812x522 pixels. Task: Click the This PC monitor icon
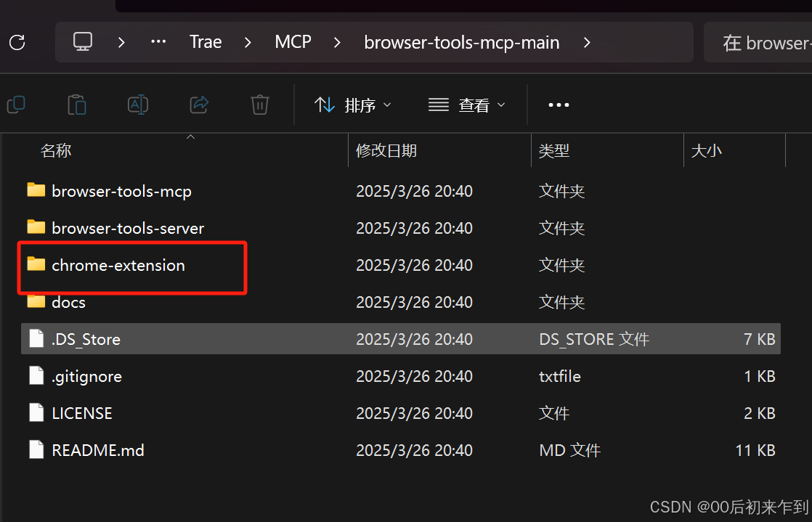83,42
